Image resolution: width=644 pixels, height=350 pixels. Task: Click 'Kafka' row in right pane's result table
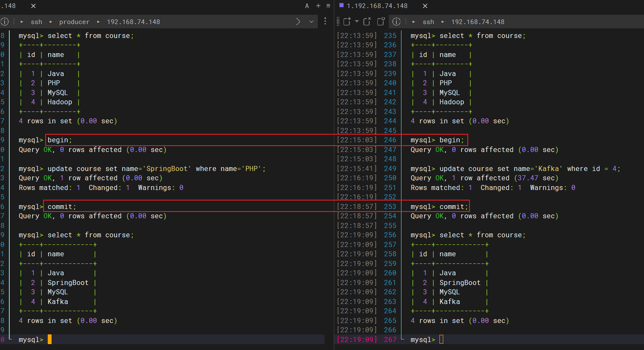(450, 302)
